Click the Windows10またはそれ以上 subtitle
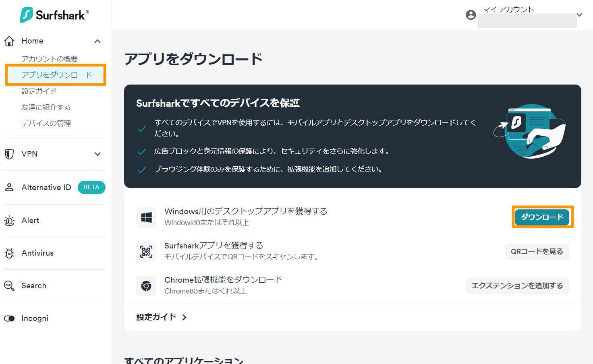 207,223
